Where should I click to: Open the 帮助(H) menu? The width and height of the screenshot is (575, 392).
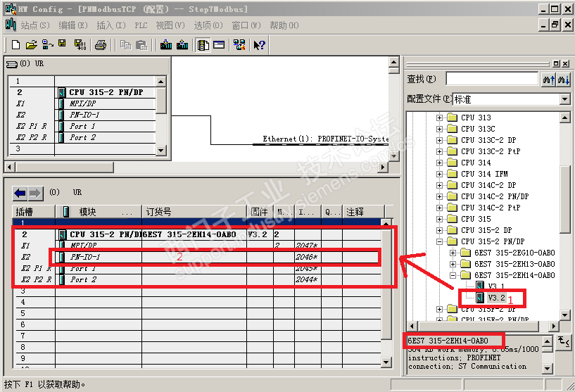[284, 25]
